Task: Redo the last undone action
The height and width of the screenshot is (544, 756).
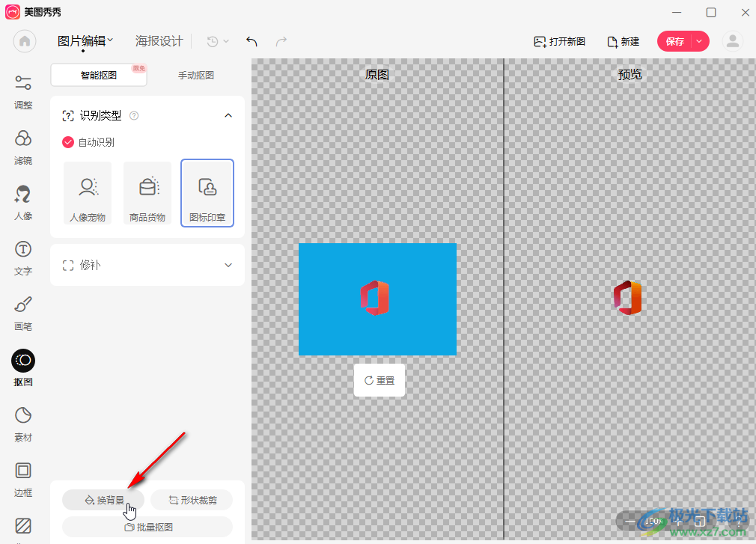Action: 281,41
